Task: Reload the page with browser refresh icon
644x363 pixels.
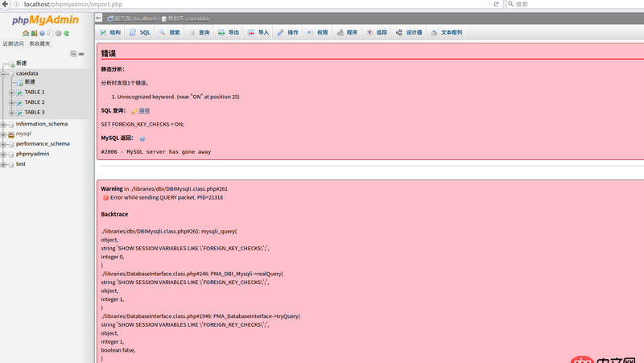Action: point(496,4)
